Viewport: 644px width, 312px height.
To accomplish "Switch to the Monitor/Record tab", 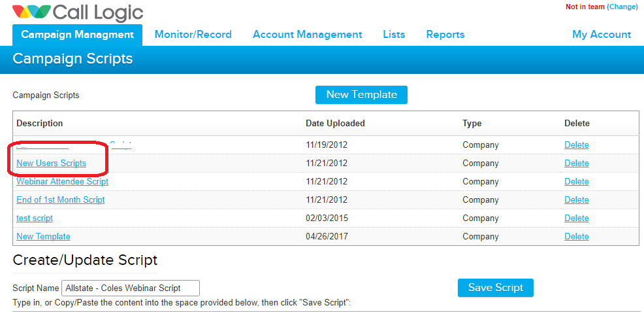I will click(x=193, y=35).
